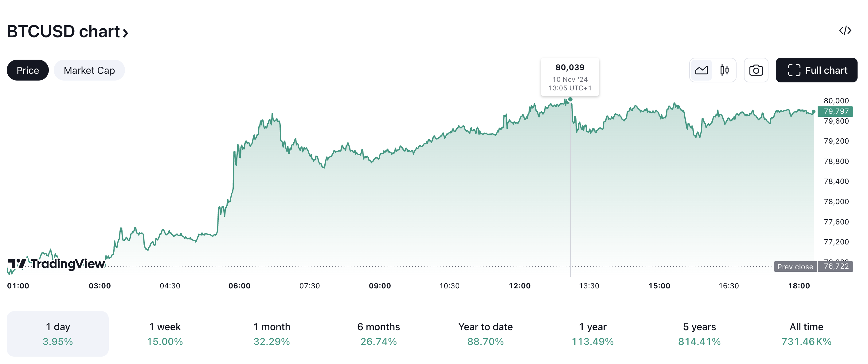Screen dimensions: 868x364
Task: Click the current price 79,797 label
Action: click(x=836, y=111)
